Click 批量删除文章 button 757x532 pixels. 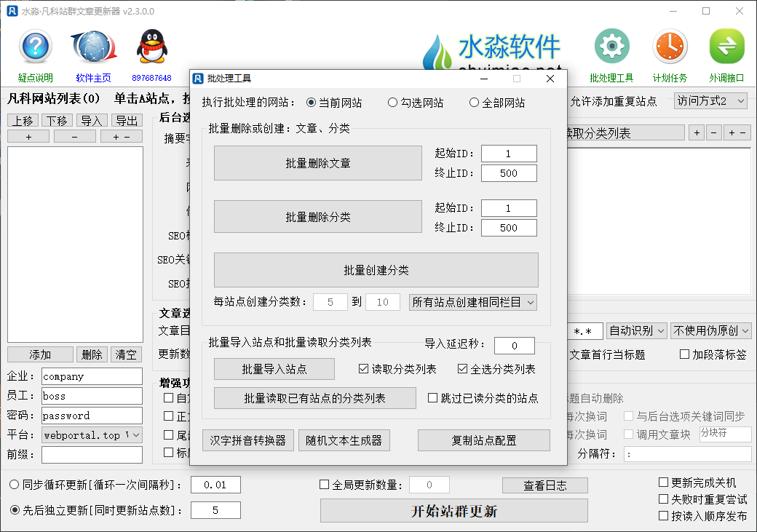[318, 163]
